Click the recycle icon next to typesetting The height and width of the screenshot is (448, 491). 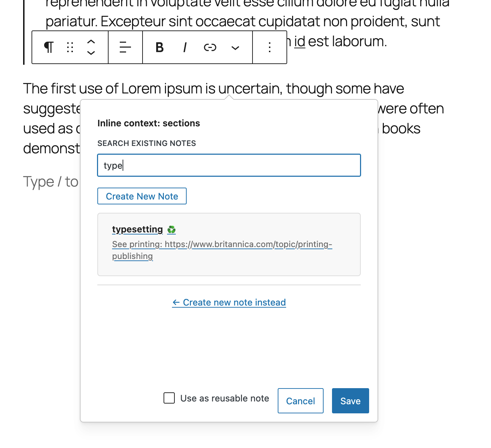(171, 230)
